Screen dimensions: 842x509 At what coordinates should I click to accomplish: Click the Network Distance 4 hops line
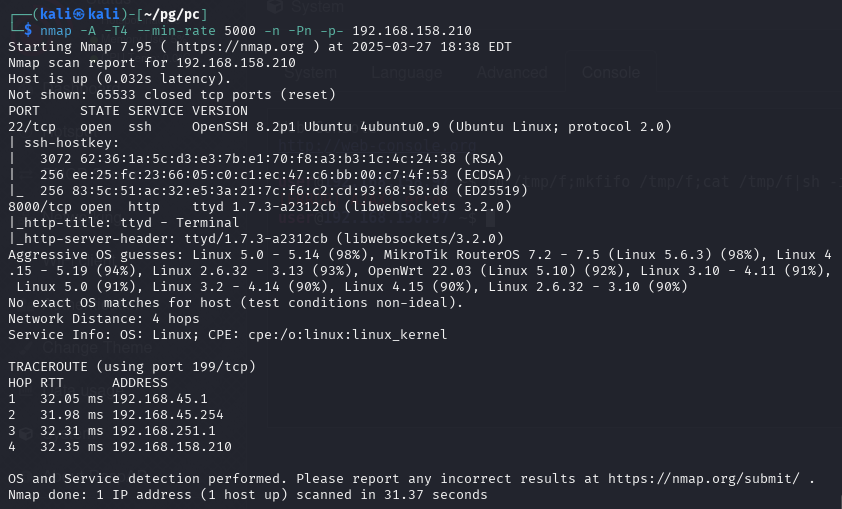pos(102,318)
